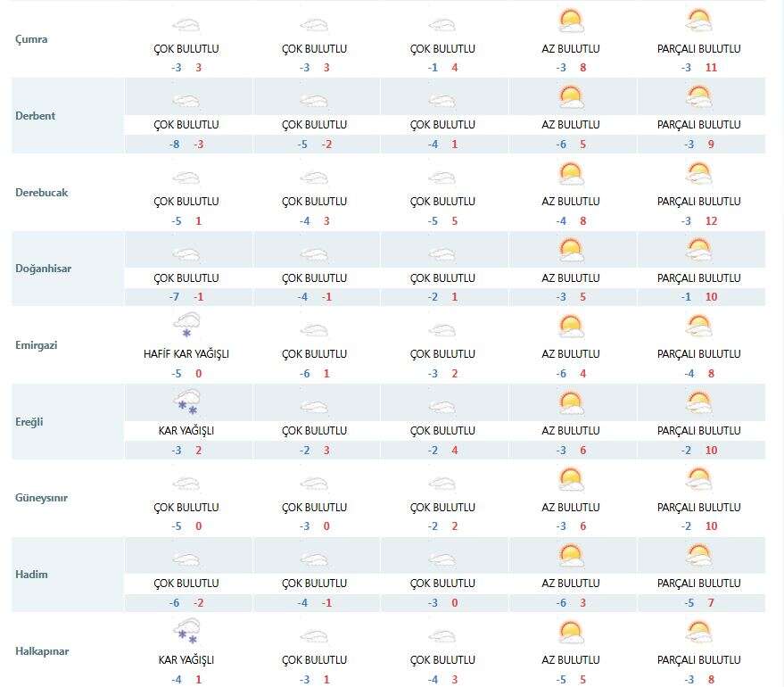Click Derebucak's PARÇALI BULUTLU weather icon

click(x=698, y=174)
